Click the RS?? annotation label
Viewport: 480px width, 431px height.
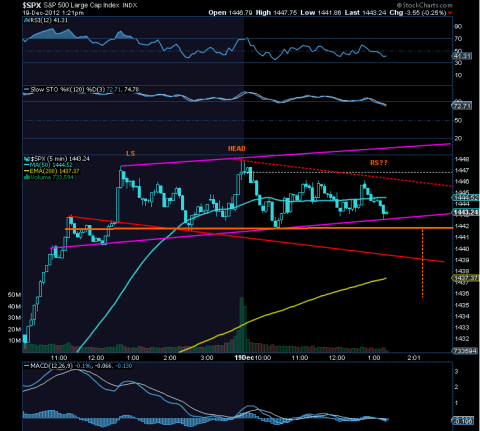(x=379, y=163)
